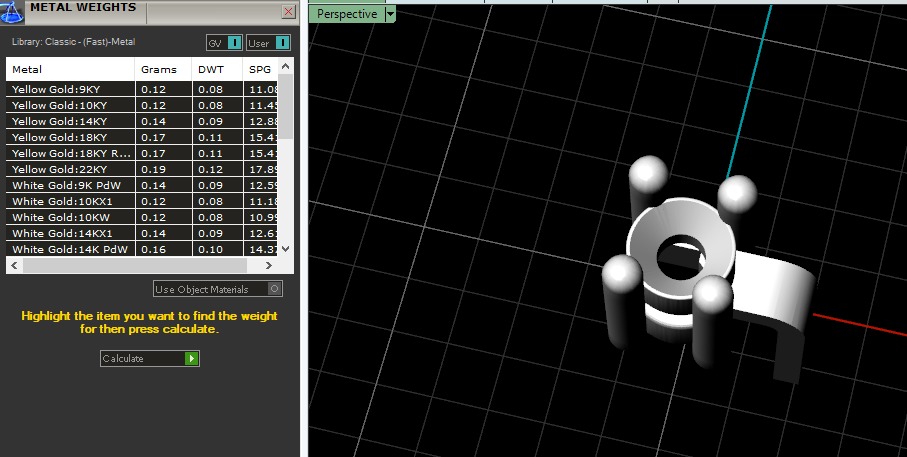Click the Grams column header
The height and width of the screenshot is (457, 907).
click(164, 69)
